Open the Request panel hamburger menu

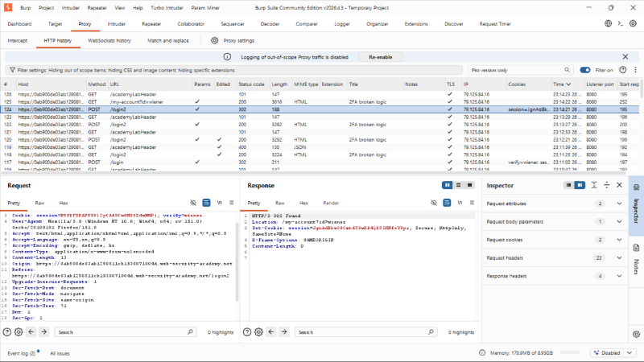[232, 203]
